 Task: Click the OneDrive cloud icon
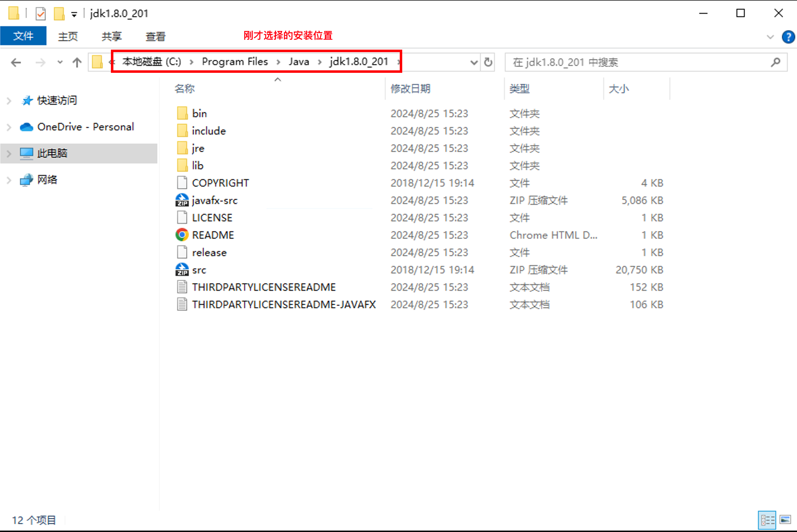26,127
